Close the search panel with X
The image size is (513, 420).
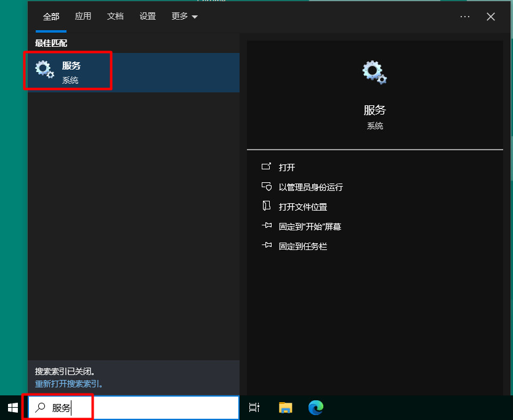(491, 17)
